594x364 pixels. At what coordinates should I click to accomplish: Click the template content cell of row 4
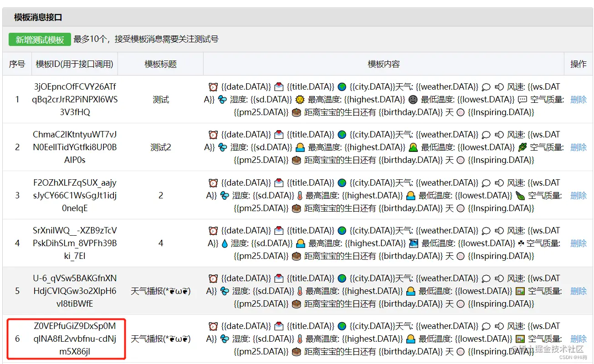click(x=384, y=243)
